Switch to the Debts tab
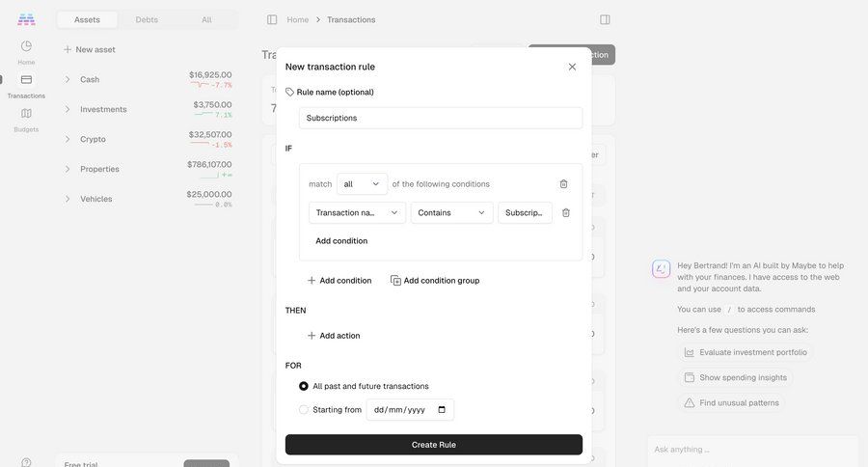This screenshot has height=467, width=868. [x=147, y=19]
